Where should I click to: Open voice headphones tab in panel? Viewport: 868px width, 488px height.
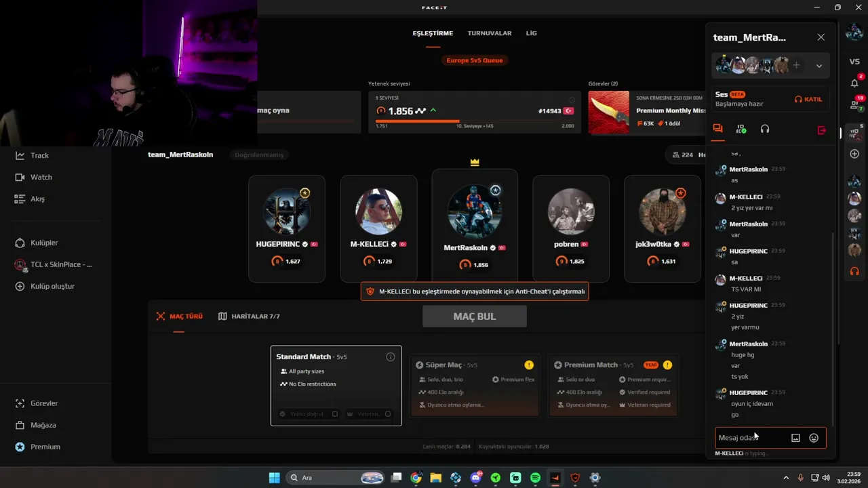pyautogui.click(x=765, y=129)
